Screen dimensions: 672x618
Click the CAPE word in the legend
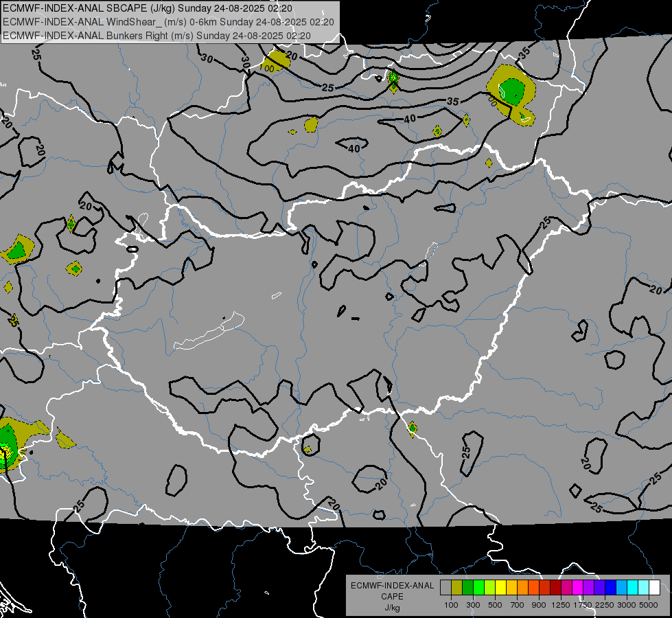pos(392,597)
